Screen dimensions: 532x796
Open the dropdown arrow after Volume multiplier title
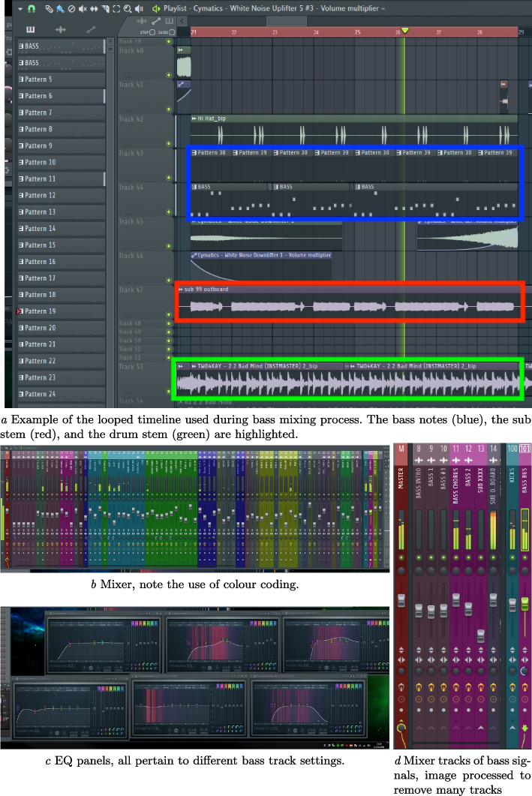pos(383,9)
